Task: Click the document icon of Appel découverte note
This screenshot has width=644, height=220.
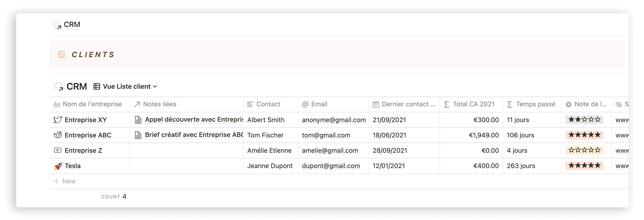Action: coord(138,120)
